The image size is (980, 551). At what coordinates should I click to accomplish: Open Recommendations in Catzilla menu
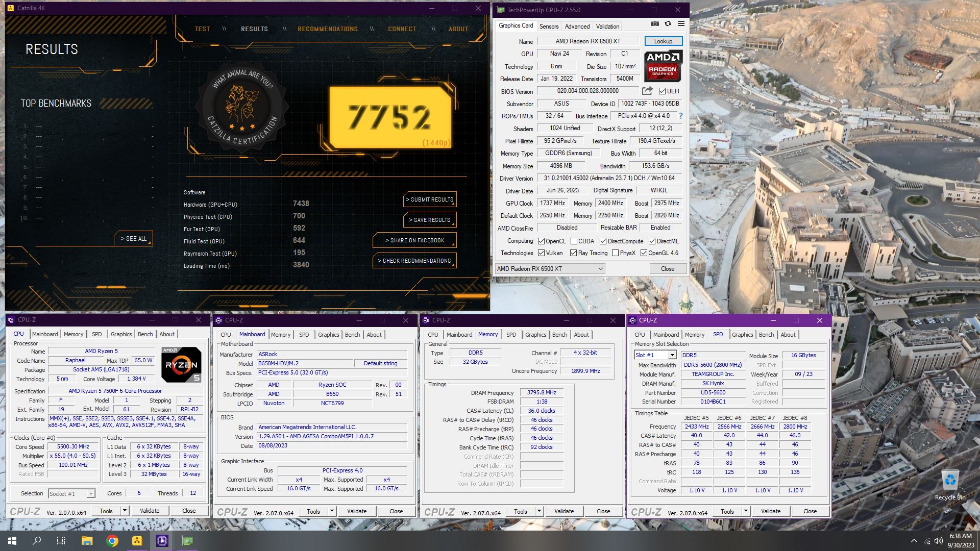328,29
